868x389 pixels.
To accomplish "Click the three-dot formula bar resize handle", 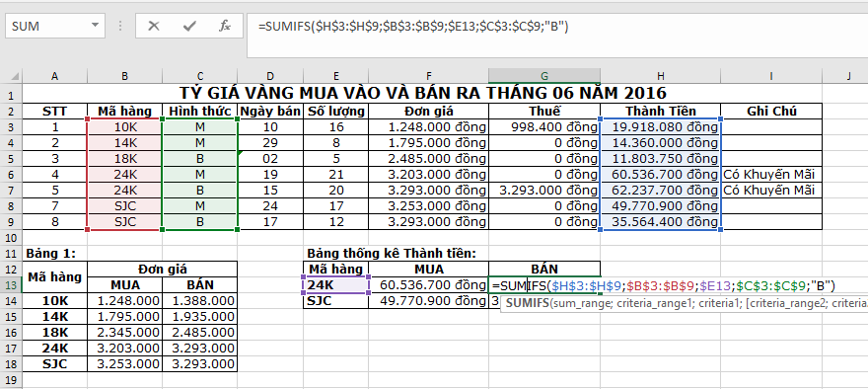I will tap(120, 26).
